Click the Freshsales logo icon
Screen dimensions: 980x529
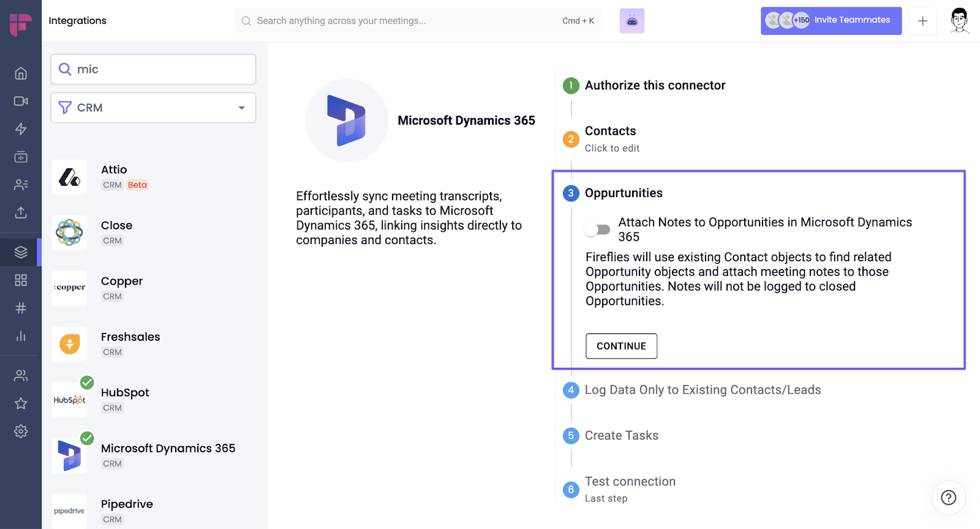[70, 344]
